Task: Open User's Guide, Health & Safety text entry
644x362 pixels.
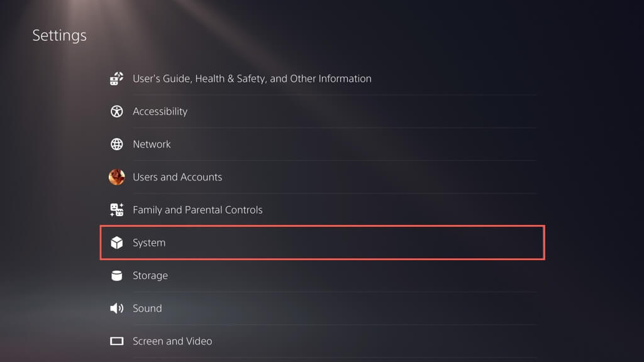Action: (252, 79)
